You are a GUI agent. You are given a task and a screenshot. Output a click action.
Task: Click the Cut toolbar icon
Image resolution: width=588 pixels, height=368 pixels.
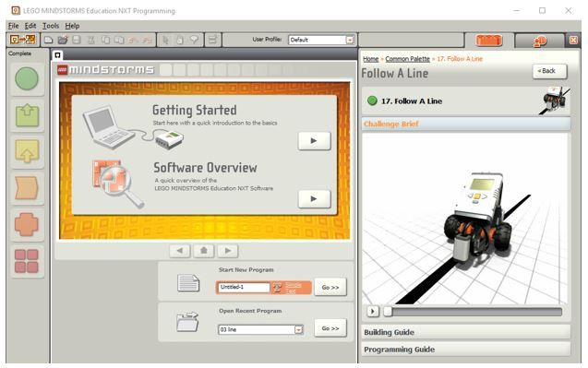click(91, 40)
